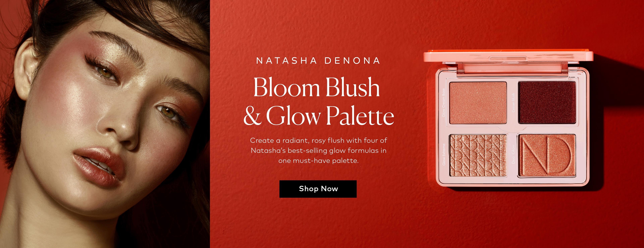Viewport: 644px width, 248px height.
Task: Click the Cream blush vertical label
Action: pyautogui.click(x=514, y=102)
